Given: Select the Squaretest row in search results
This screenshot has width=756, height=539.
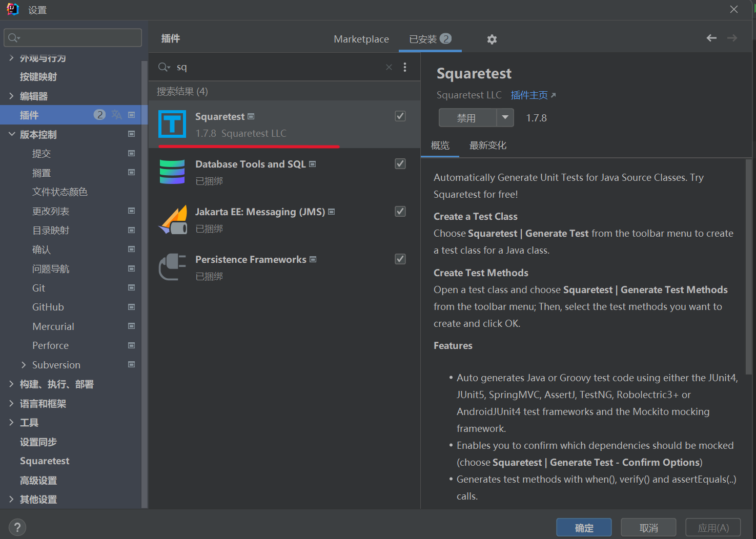Looking at the screenshot, I should [x=284, y=125].
